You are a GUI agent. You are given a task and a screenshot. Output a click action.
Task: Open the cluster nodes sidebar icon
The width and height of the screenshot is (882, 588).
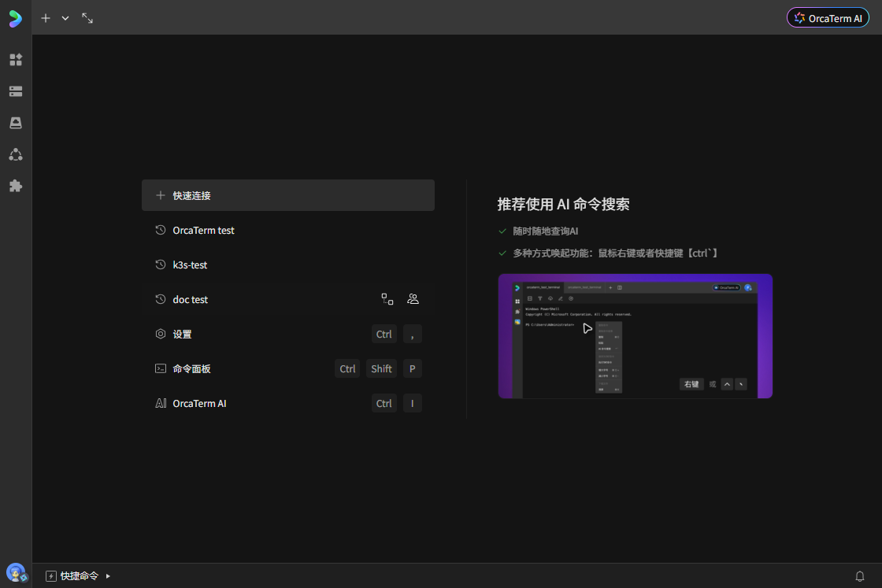pos(16,154)
